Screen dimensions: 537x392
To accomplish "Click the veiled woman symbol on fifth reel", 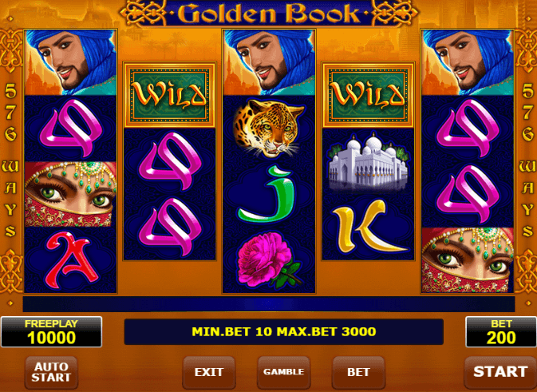I will click(x=468, y=260).
